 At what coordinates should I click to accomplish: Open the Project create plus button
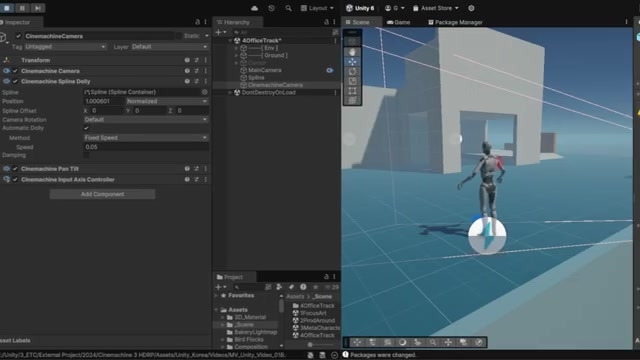pos(220,287)
